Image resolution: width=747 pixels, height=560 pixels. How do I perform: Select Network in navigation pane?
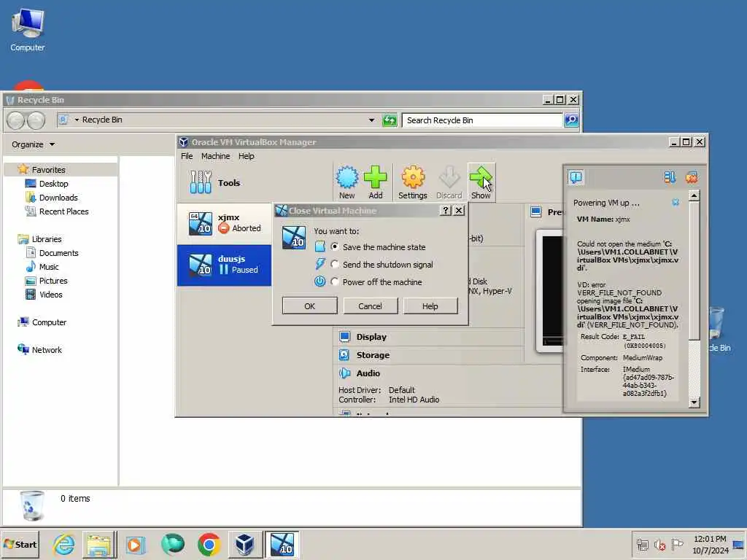[x=47, y=349]
